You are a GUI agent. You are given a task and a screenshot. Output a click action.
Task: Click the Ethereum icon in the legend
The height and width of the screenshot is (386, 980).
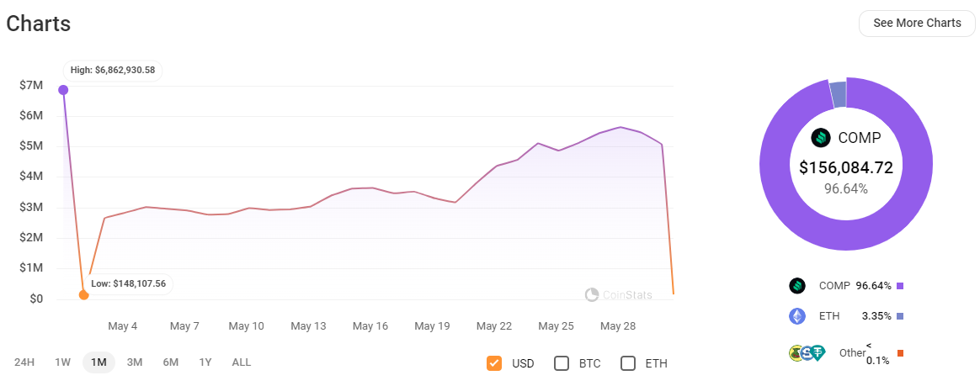(797, 316)
